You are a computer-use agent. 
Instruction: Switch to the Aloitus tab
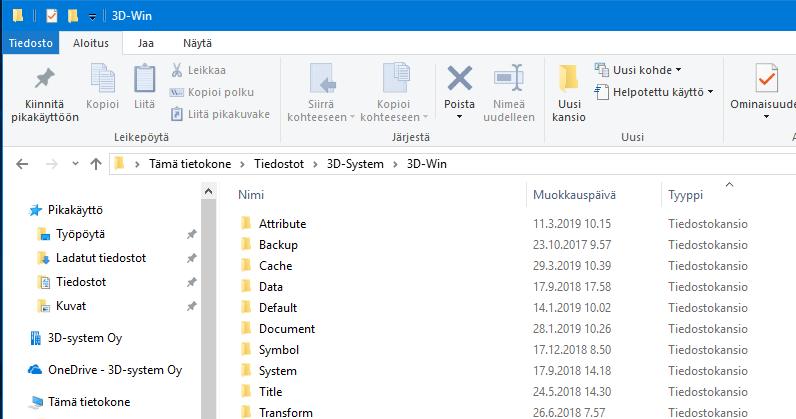pos(91,43)
